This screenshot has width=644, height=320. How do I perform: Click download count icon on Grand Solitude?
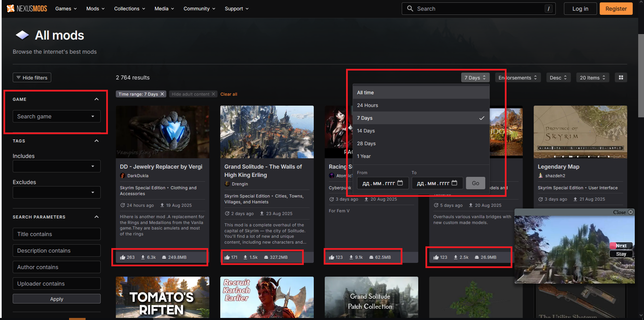[245, 257]
